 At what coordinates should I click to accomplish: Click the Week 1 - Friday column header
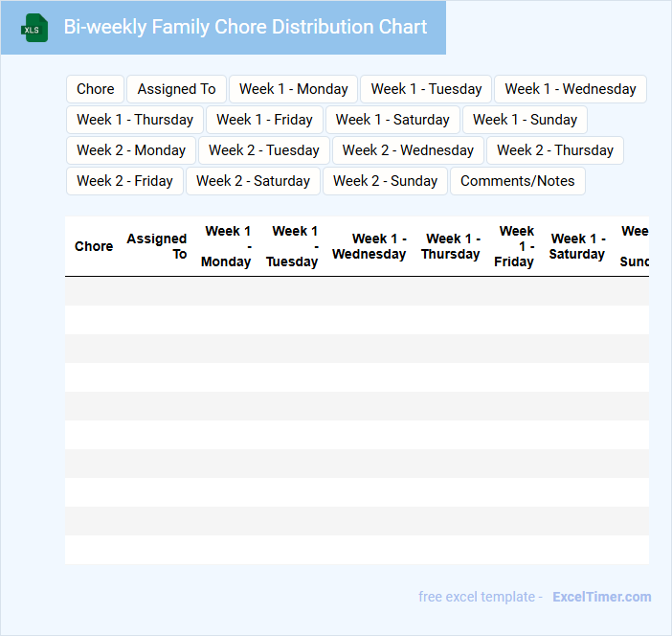(x=514, y=246)
